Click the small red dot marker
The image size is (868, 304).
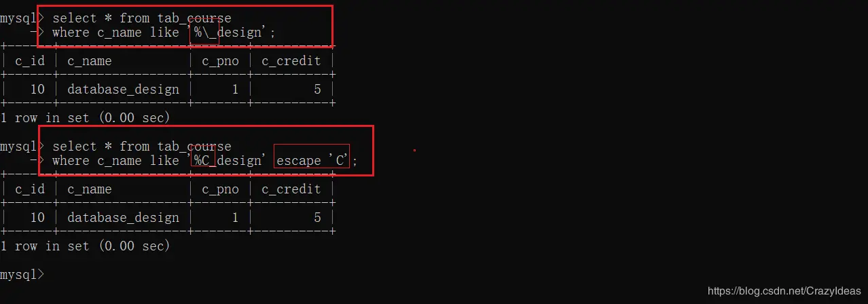[x=414, y=150]
